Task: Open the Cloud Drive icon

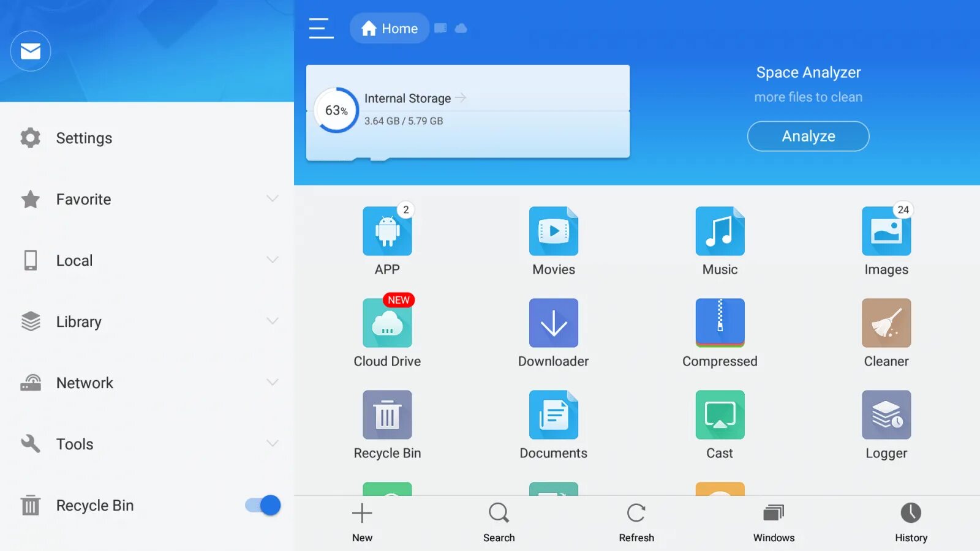Action: tap(387, 323)
